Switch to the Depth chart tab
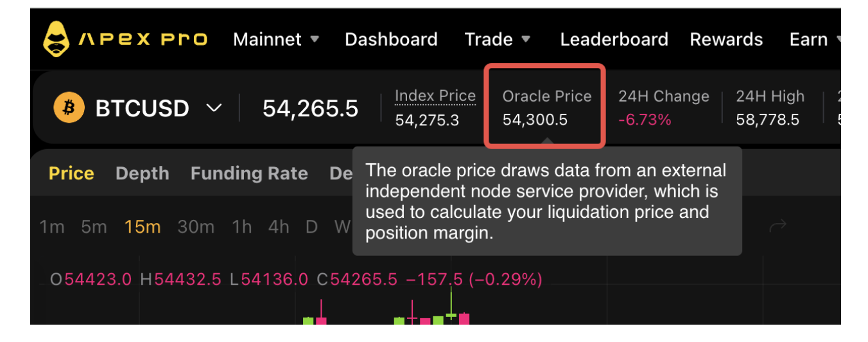Viewport: 868px width, 342px height. (x=143, y=174)
